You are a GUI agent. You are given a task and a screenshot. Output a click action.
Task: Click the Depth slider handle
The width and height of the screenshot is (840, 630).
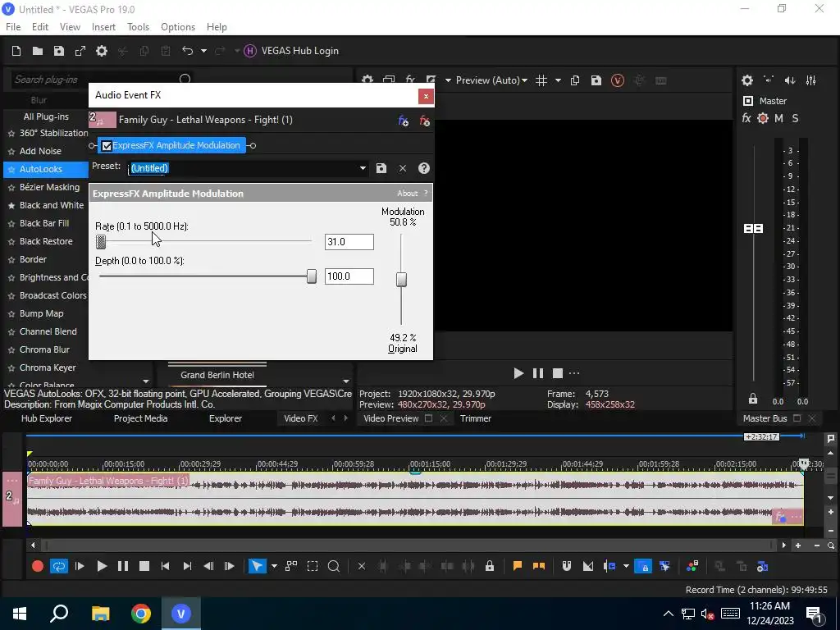311,276
